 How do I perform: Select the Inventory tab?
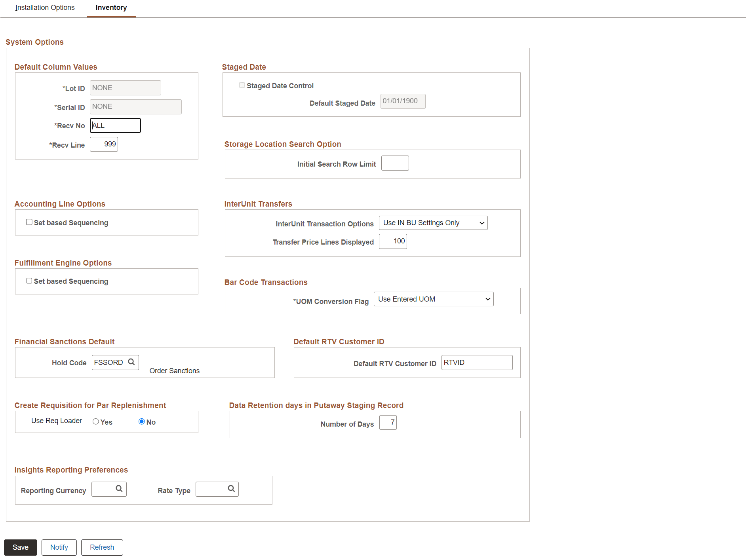pyautogui.click(x=111, y=7)
